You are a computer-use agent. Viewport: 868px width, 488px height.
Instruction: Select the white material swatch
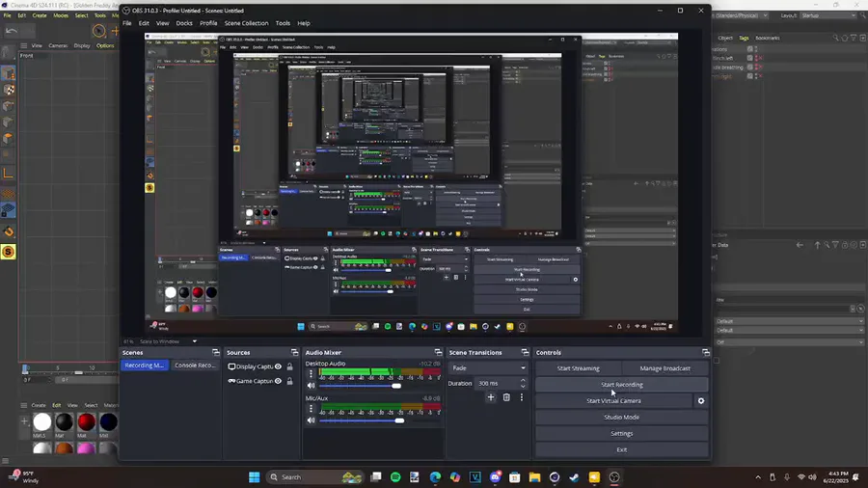click(42, 422)
